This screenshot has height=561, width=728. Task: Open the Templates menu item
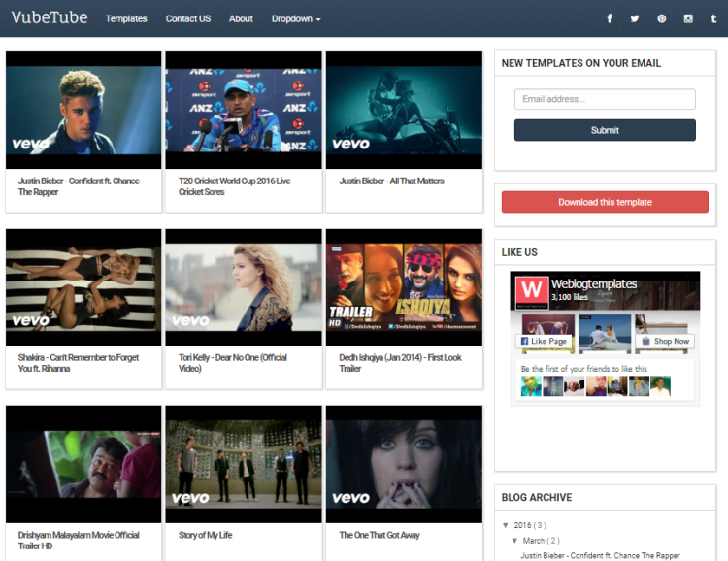(126, 18)
